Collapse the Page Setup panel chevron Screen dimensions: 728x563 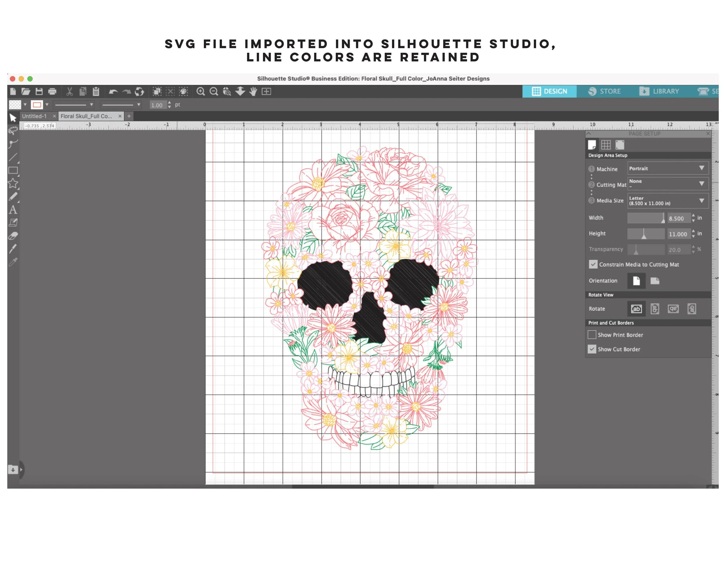589,133
